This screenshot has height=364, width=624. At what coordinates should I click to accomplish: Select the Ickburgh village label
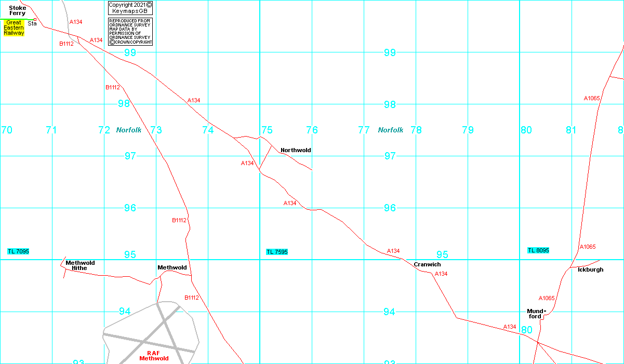point(590,269)
